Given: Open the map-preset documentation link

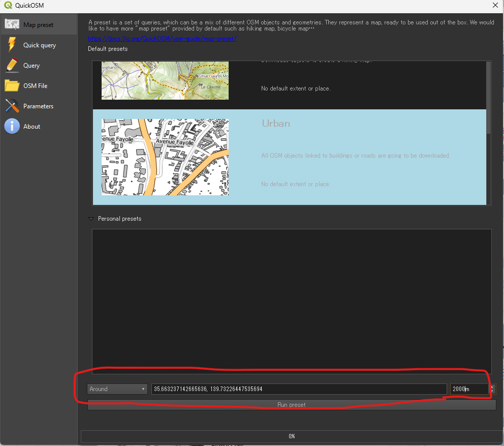Looking at the screenshot, I should coord(163,39).
